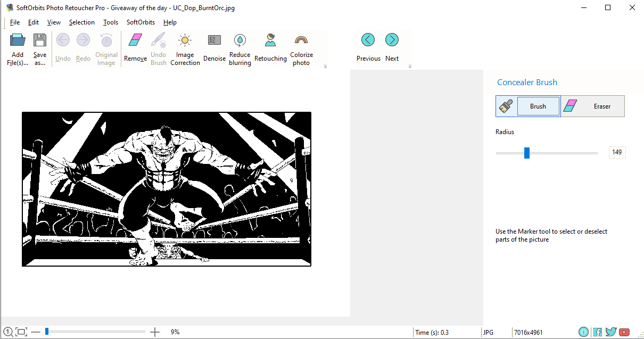Click the Radius label
Screen dimensions: 644x339
pos(505,132)
